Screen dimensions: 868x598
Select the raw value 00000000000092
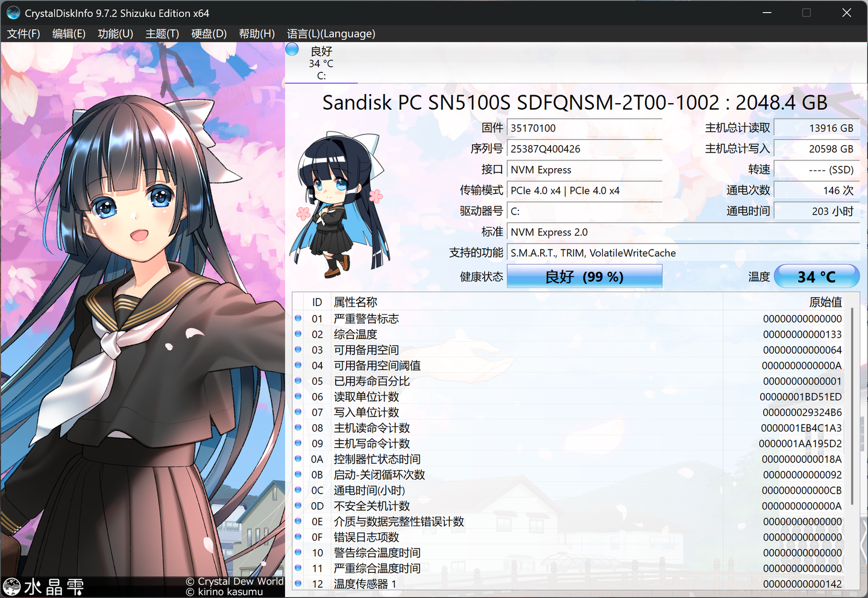[x=802, y=474]
